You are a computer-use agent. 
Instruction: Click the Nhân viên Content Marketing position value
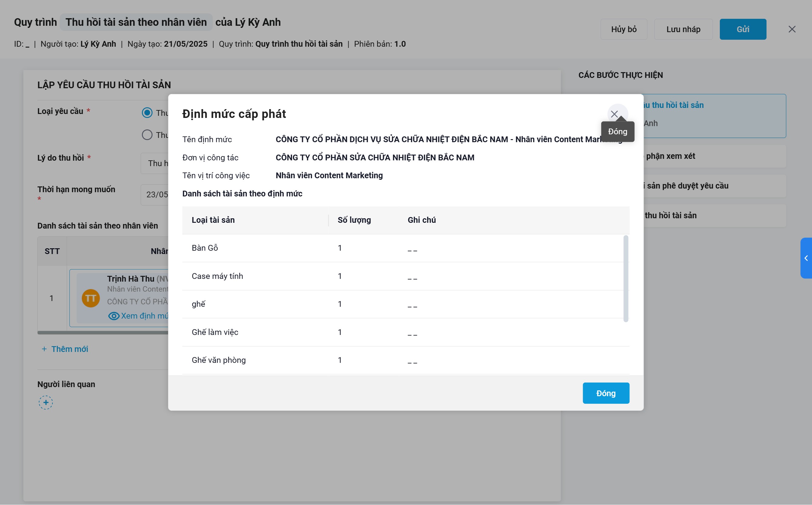[329, 176]
